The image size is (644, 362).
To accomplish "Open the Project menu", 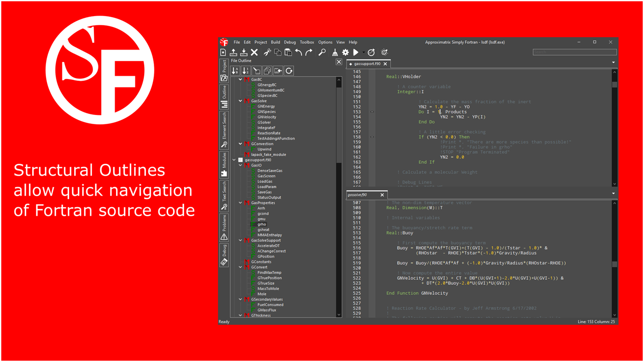I will [x=261, y=42].
